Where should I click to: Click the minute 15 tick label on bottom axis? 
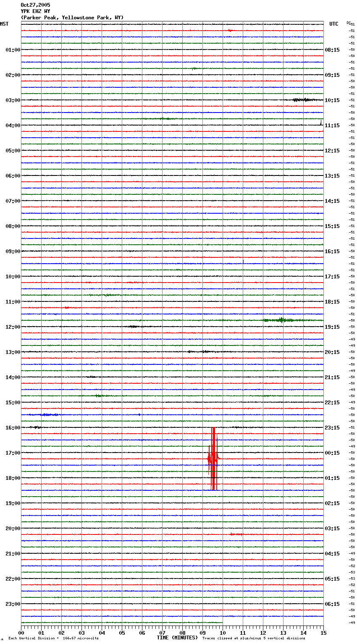(323, 633)
